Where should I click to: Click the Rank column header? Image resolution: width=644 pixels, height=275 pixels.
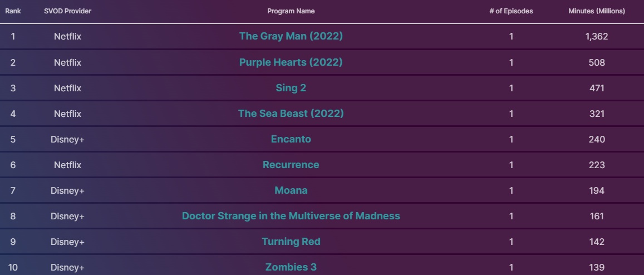pyautogui.click(x=13, y=11)
